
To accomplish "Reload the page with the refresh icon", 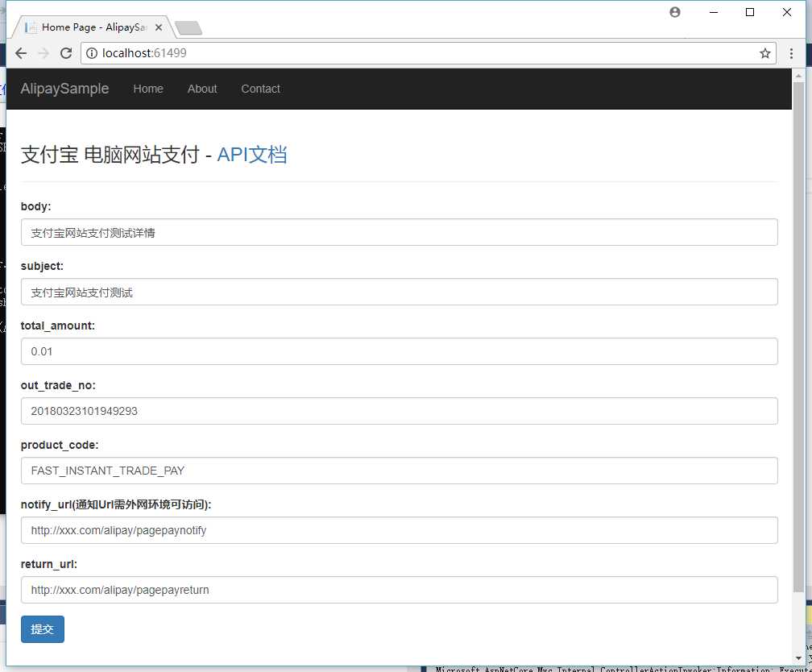I will coord(66,53).
